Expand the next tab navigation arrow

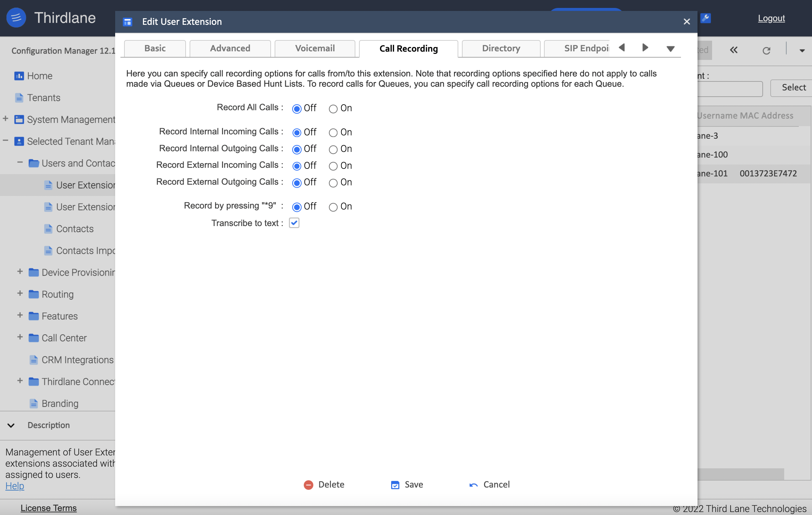point(645,47)
